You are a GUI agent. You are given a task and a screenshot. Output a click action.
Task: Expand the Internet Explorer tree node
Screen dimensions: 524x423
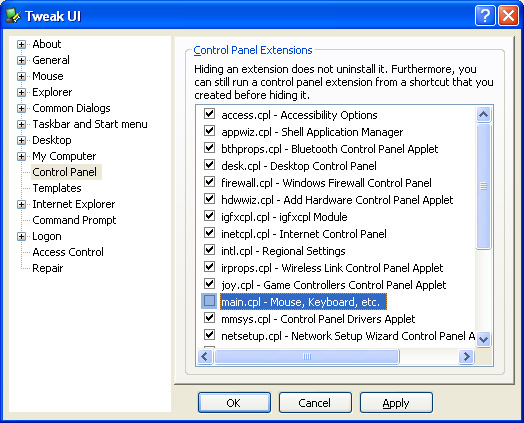[21, 204]
